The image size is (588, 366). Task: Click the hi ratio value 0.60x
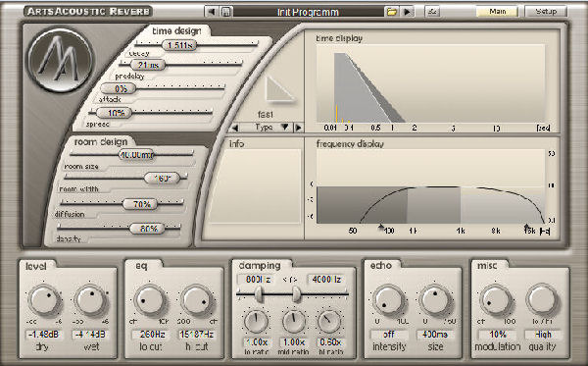pos(330,342)
